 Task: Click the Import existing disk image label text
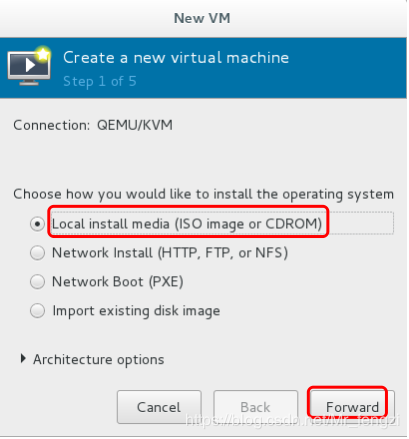pyautogui.click(x=136, y=311)
